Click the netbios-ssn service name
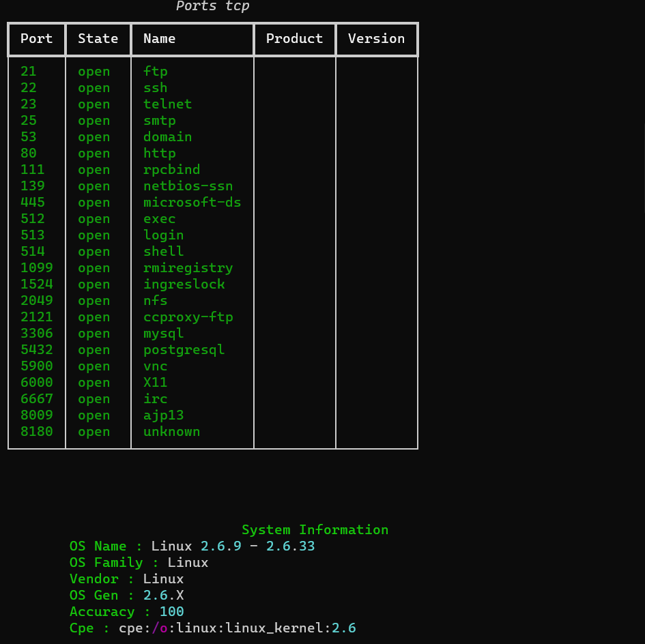This screenshot has width=645, height=644. 188,186
